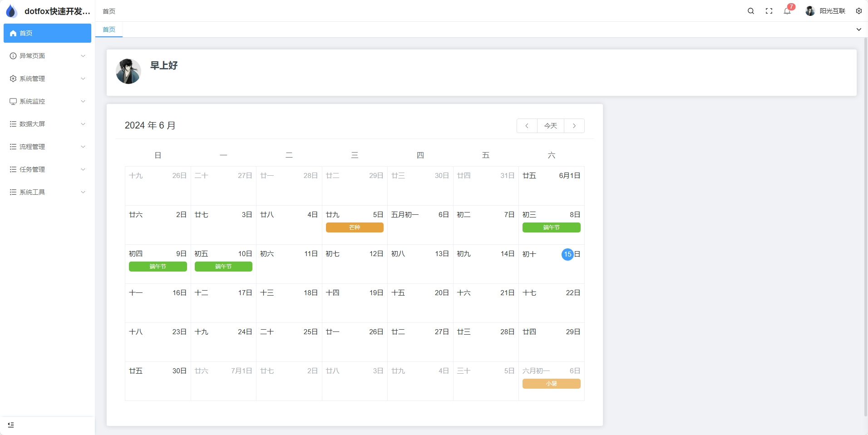Expand the 异常页面 menu
Viewport: 868px width, 435px height.
coord(47,56)
